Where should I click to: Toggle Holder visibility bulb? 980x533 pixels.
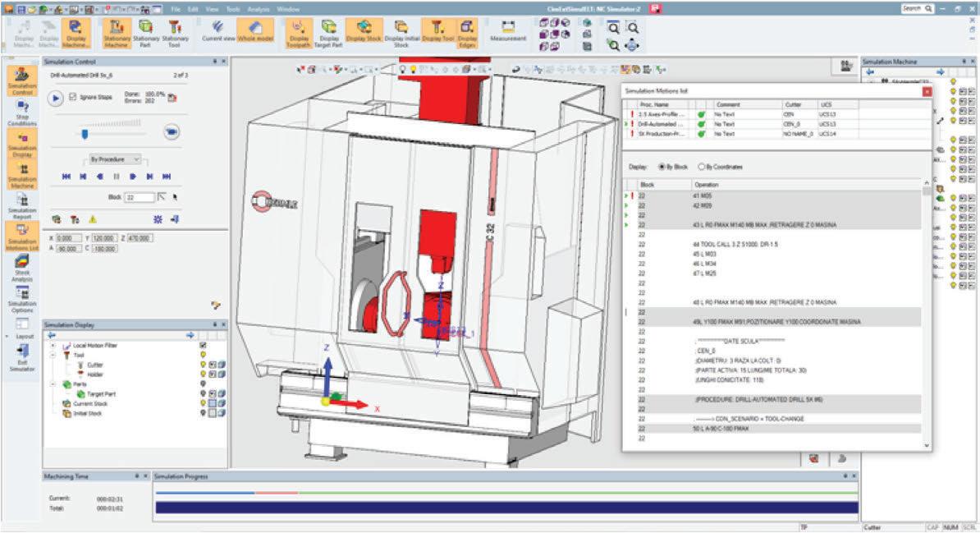tap(203, 374)
